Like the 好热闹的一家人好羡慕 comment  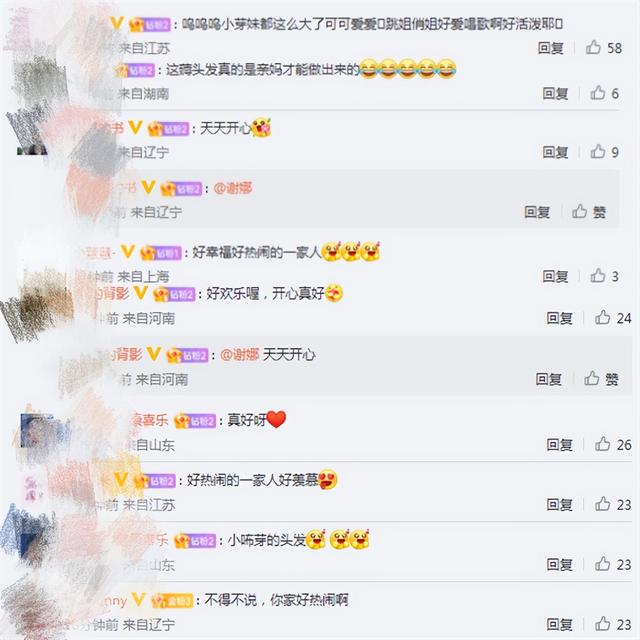pyautogui.click(x=613, y=505)
